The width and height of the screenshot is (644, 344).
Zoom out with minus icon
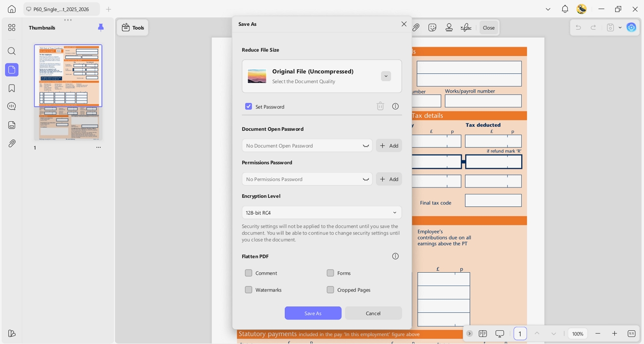pyautogui.click(x=598, y=334)
